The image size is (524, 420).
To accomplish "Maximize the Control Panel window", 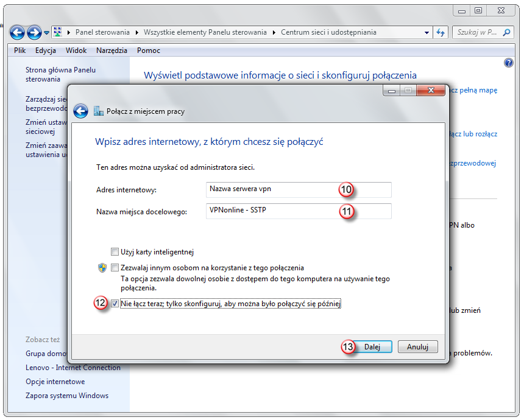I will click(x=478, y=11).
